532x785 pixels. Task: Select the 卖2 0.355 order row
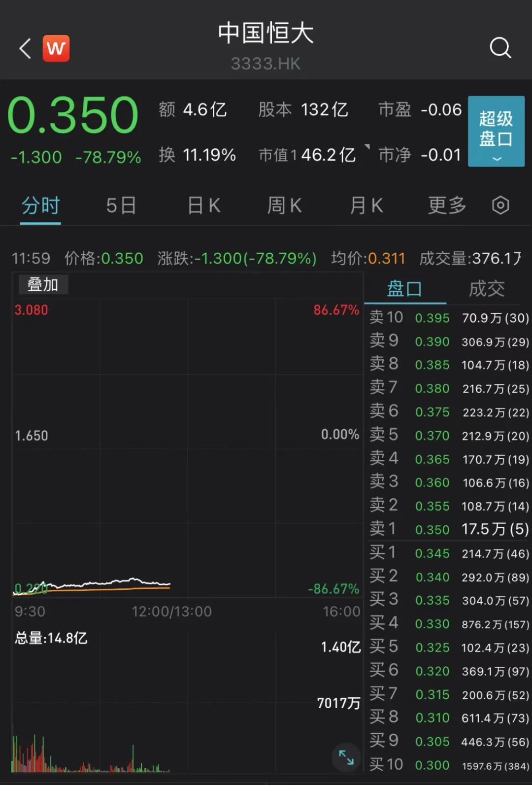click(x=449, y=506)
